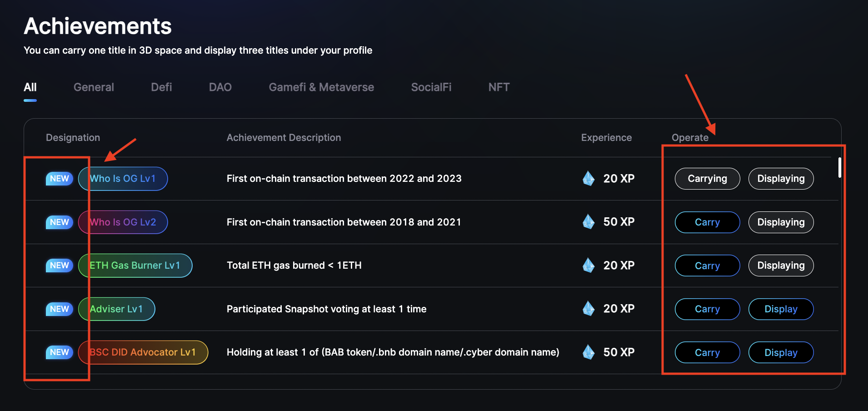The height and width of the screenshot is (411, 868).
Task: Click the Adviser Lv1 title badge
Action: 117,309
